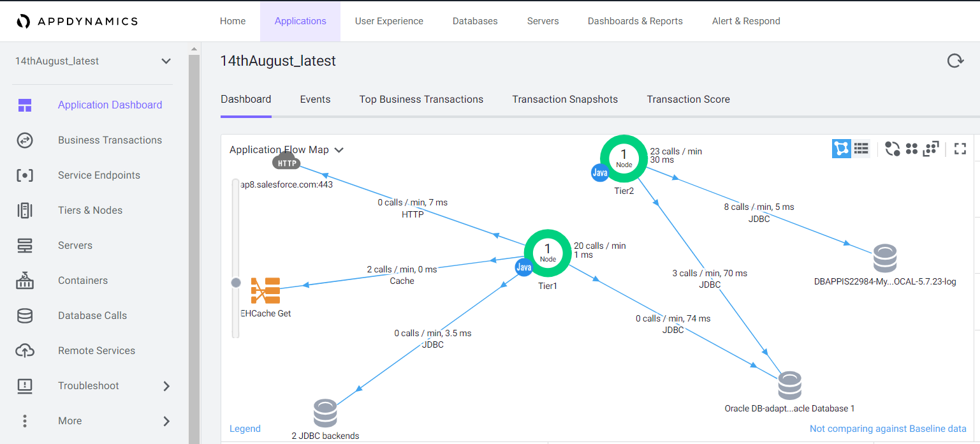The image size is (980, 444).
Task: Select the Tier1 Java node circle
Action: tap(547, 253)
